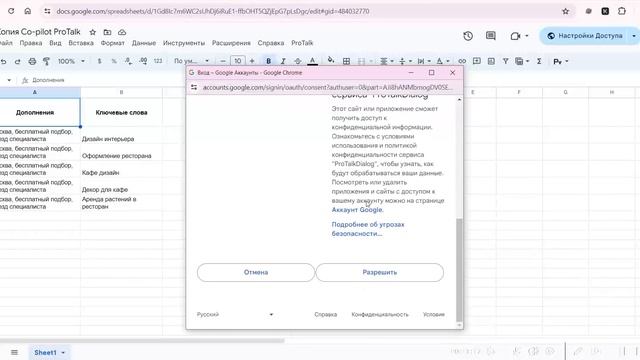The image size is (640, 360).
Task: Open the text color picker
Action: tap(312, 61)
